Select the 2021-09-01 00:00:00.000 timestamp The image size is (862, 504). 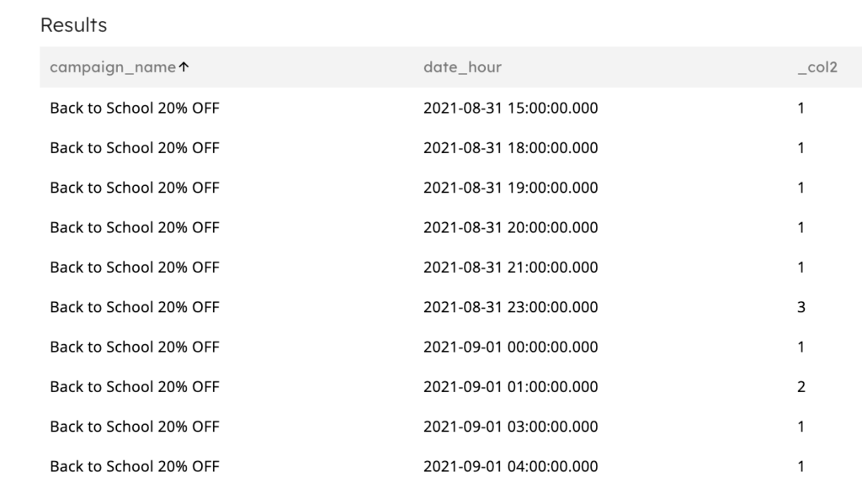coord(510,347)
